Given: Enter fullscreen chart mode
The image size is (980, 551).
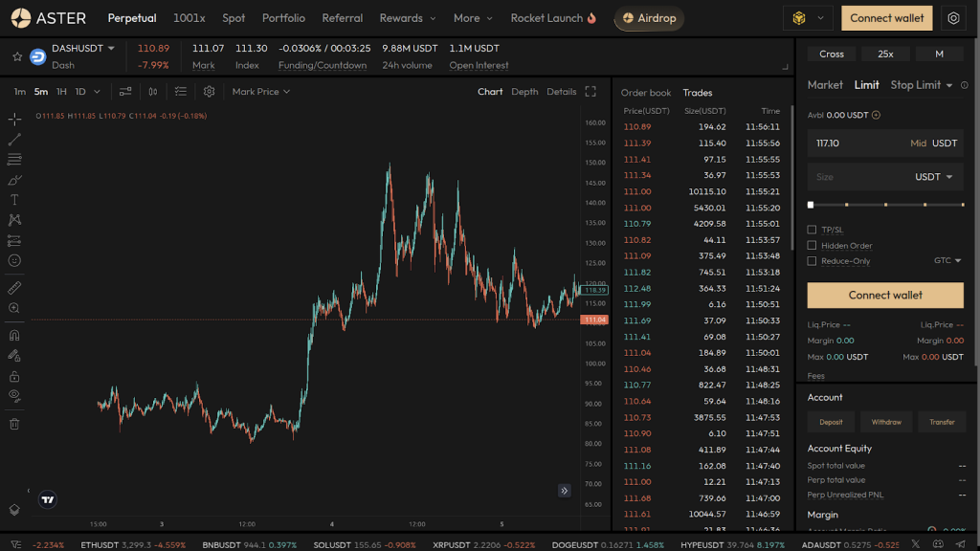Looking at the screenshot, I should coord(590,92).
